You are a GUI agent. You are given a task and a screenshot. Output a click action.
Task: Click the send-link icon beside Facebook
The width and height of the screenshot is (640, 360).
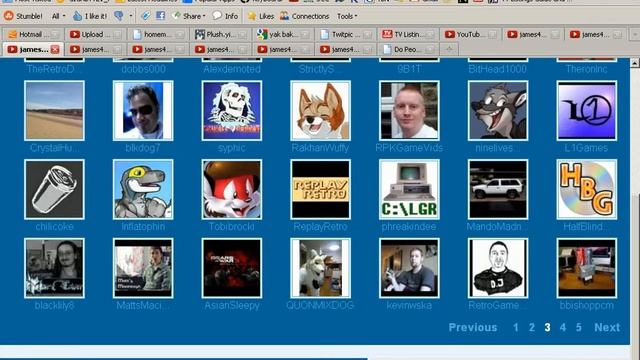click(x=145, y=16)
